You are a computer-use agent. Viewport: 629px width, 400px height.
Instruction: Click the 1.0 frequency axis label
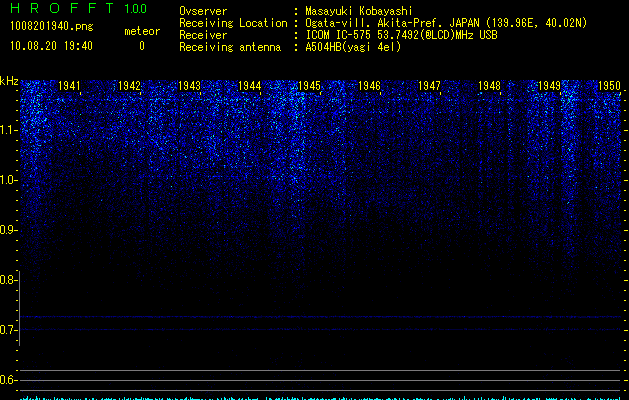(x=7, y=180)
